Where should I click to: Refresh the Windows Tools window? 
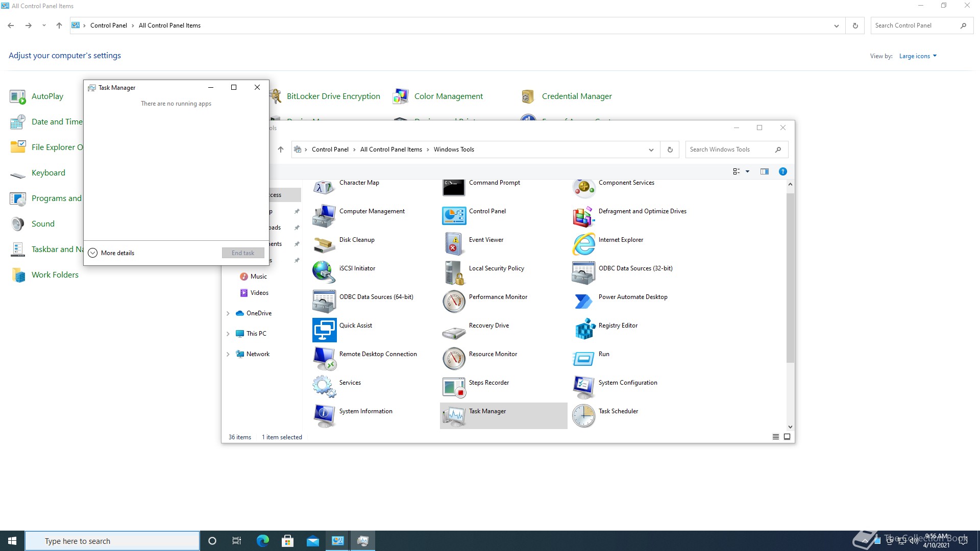coord(670,149)
